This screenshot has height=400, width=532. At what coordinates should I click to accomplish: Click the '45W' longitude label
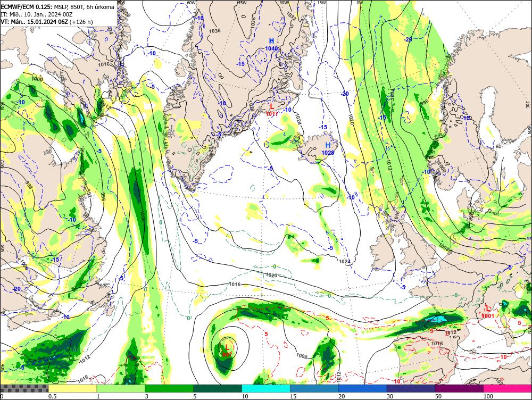point(242,3)
